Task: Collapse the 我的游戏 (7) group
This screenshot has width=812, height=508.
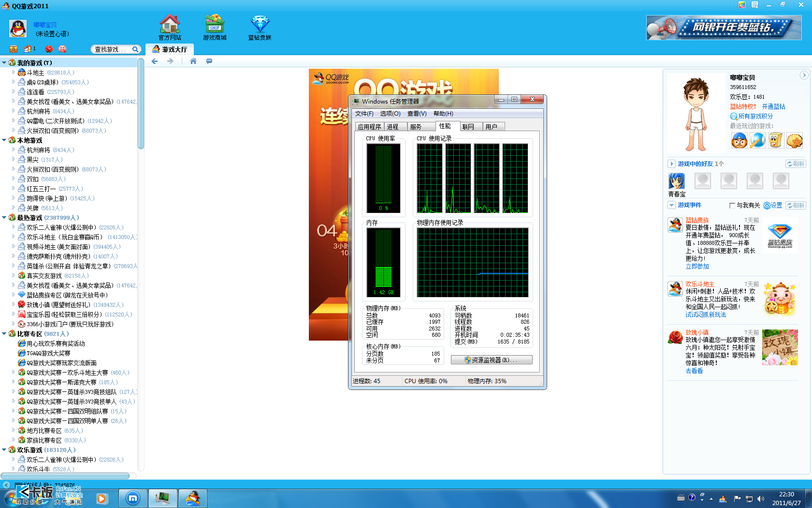Action: pyautogui.click(x=4, y=63)
